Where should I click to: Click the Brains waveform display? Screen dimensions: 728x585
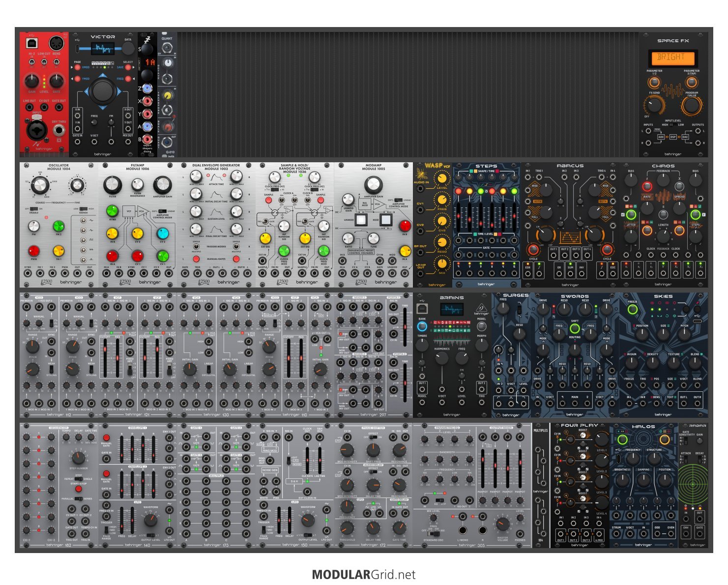click(451, 310)
